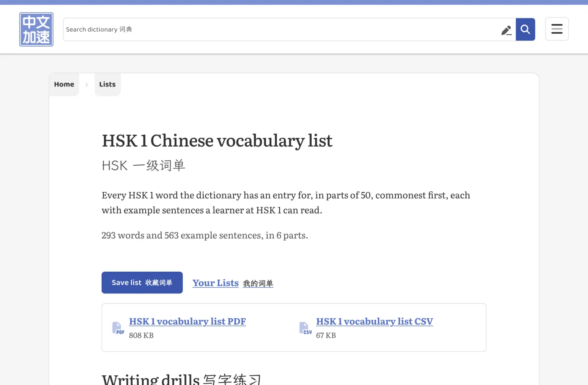Go to Home breadcrumb

[x=64, y=84]
